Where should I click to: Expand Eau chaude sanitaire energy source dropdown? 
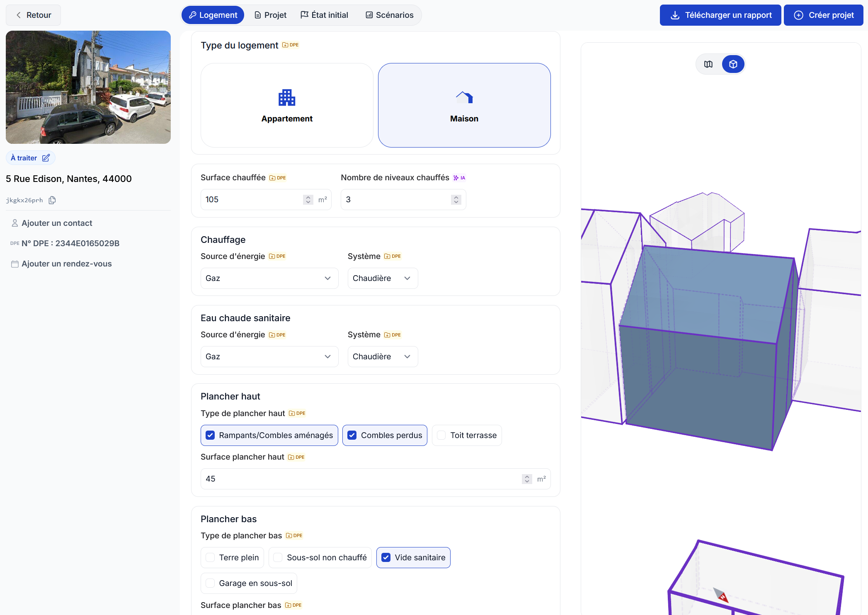click(269, 356)
